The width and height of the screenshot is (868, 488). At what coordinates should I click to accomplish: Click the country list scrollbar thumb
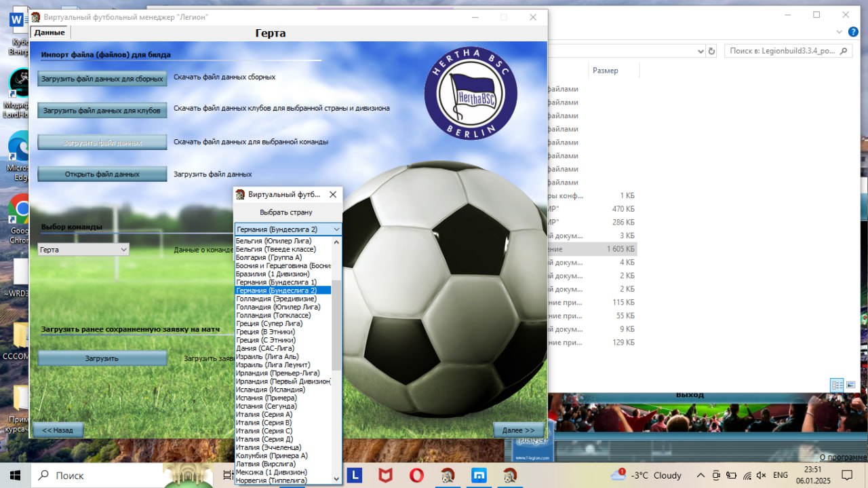[x=336, y=326]
